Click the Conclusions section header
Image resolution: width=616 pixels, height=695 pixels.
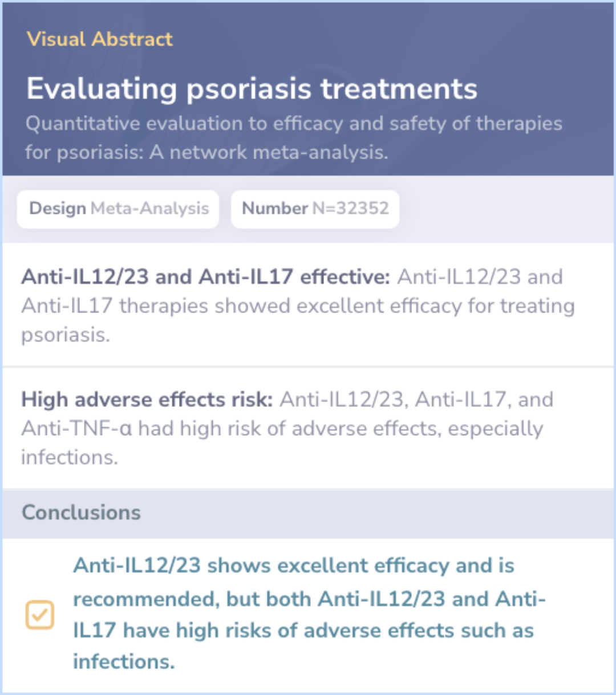click(x=81, y=513)
